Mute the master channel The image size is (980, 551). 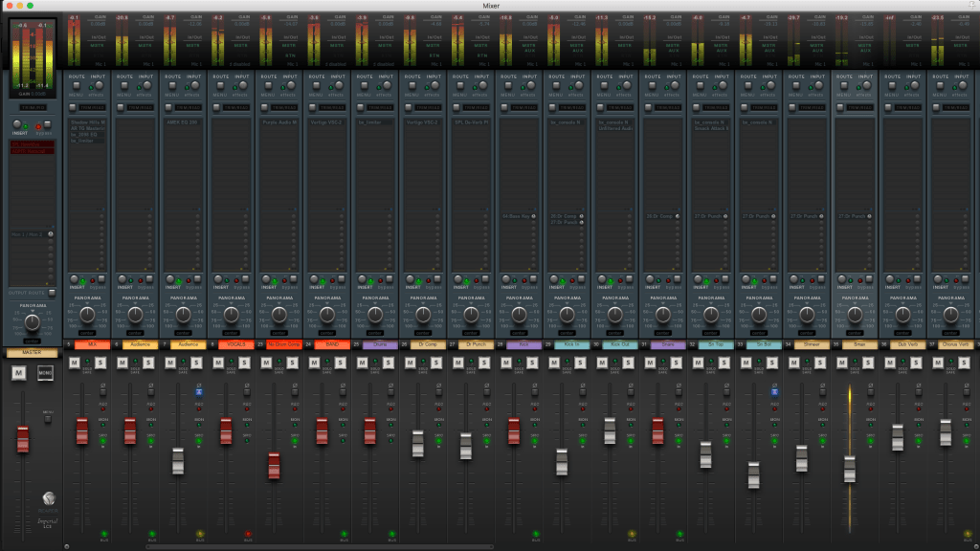(19, 373)
